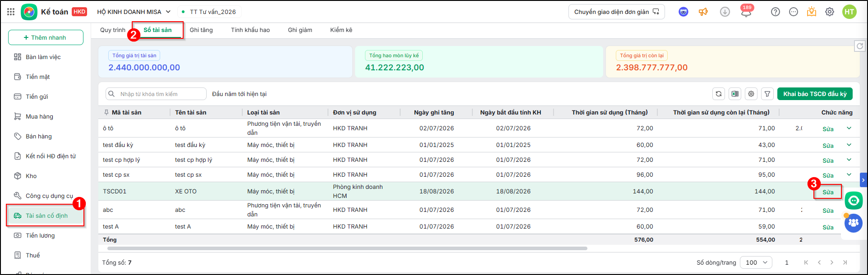This screenshot has width=868, height=275.
Task: Switch to the Ghi tăng tab
Action: coord(201,30)
